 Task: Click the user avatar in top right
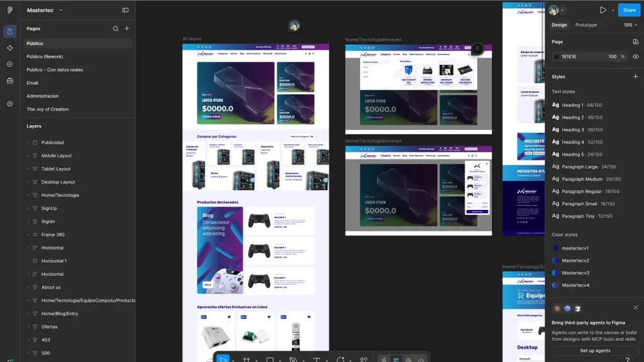[553, 10]
